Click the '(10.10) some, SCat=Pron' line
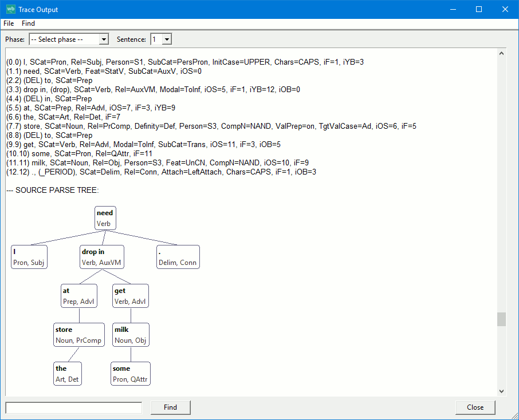The image size is (519, 420). pyautogui.click(x=80, y=153)
